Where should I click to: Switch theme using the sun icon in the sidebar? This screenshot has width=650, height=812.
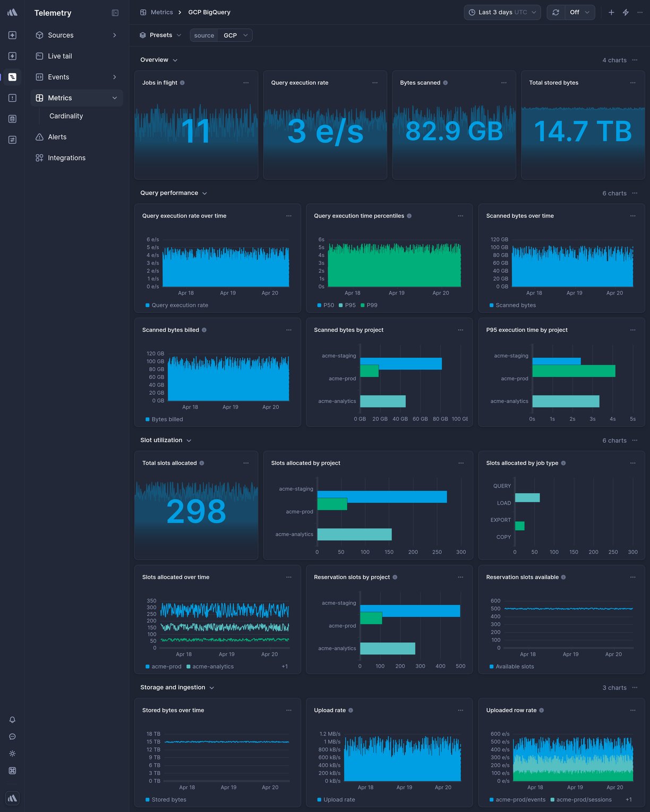tap(12, 754)
